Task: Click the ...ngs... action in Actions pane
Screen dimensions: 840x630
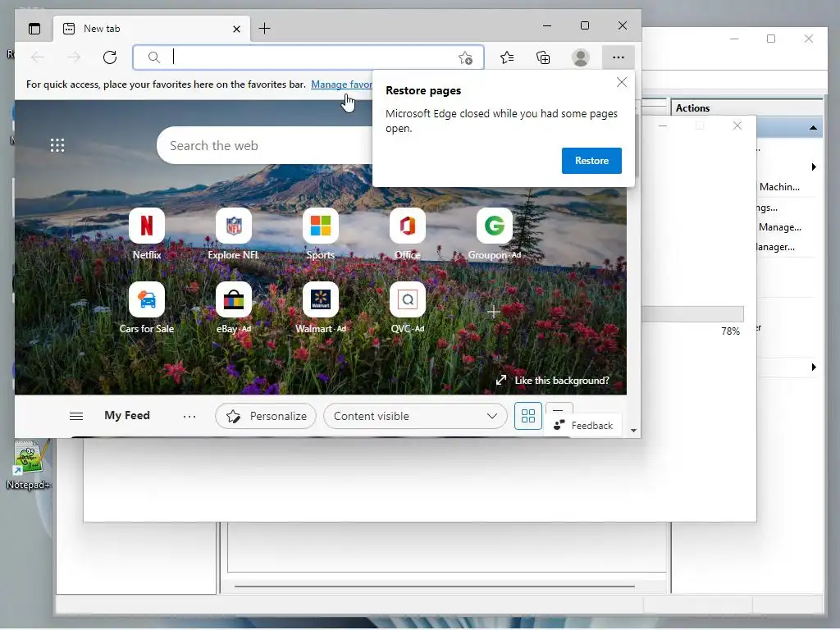Action: [767, 208]
